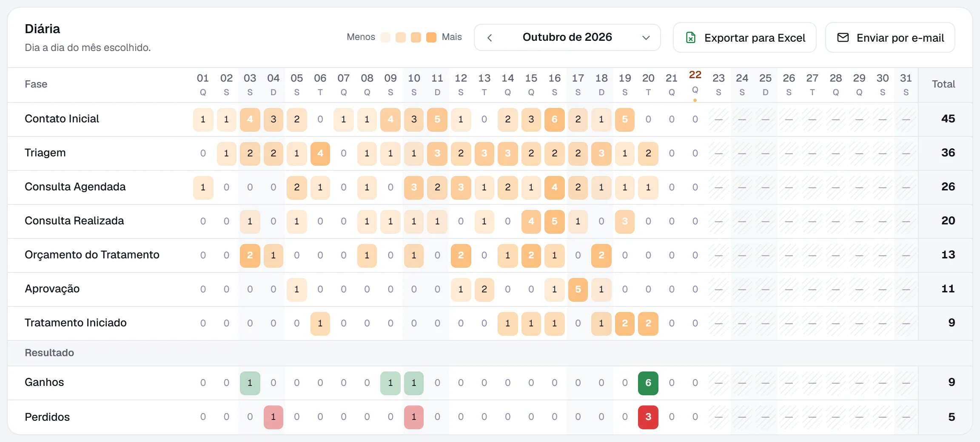Select the highlighted day 22 column header

click(x=695, y=85)
